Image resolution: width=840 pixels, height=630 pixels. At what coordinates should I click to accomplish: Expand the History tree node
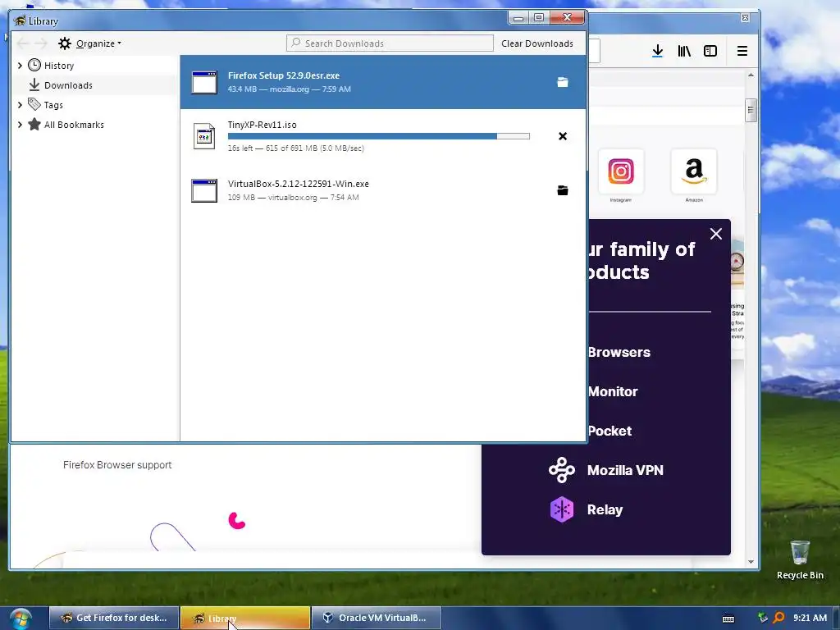(20, 66)
